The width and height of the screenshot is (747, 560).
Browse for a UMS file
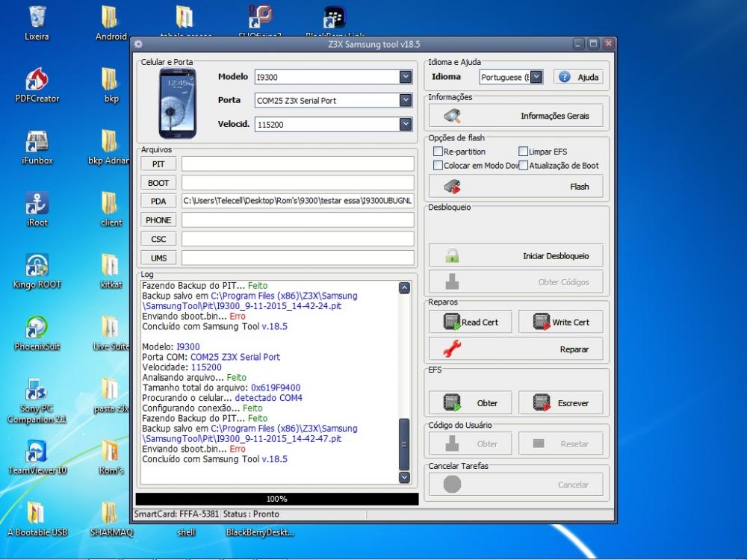tap(158, 258)
